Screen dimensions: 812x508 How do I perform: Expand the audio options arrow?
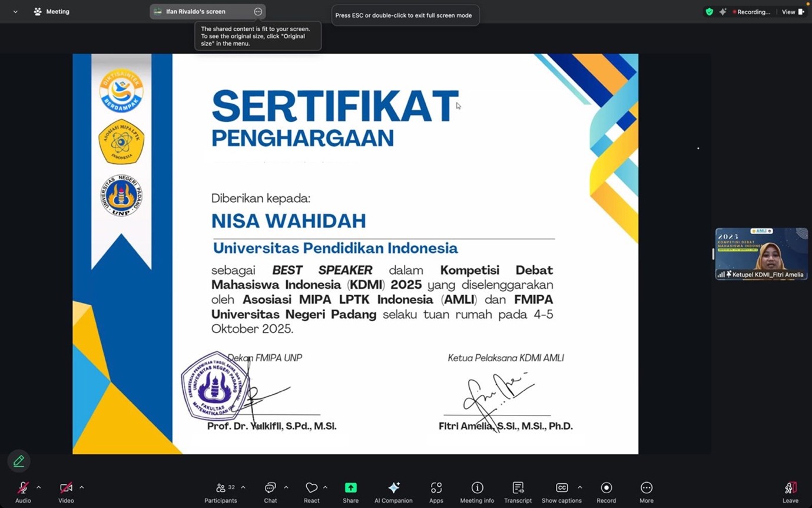[39, 487]
